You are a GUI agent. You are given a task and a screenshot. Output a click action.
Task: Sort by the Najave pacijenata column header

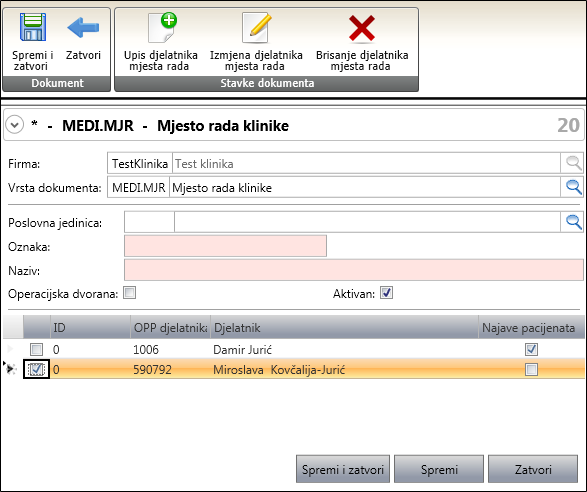[x=532, y=328]
